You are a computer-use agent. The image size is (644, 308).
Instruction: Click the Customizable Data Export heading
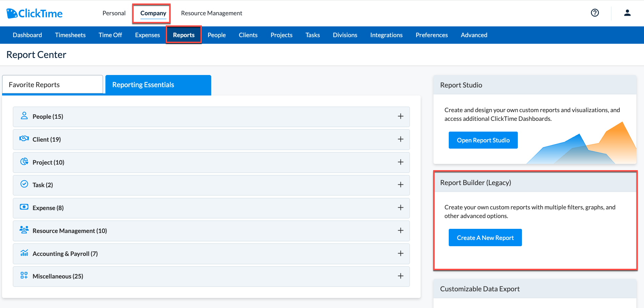pos(480,289)
